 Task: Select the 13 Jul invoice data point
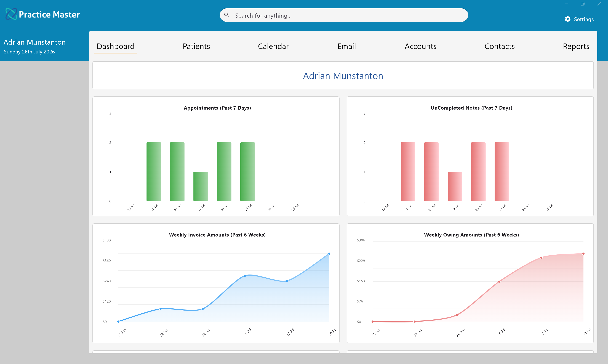pos(287,281)
